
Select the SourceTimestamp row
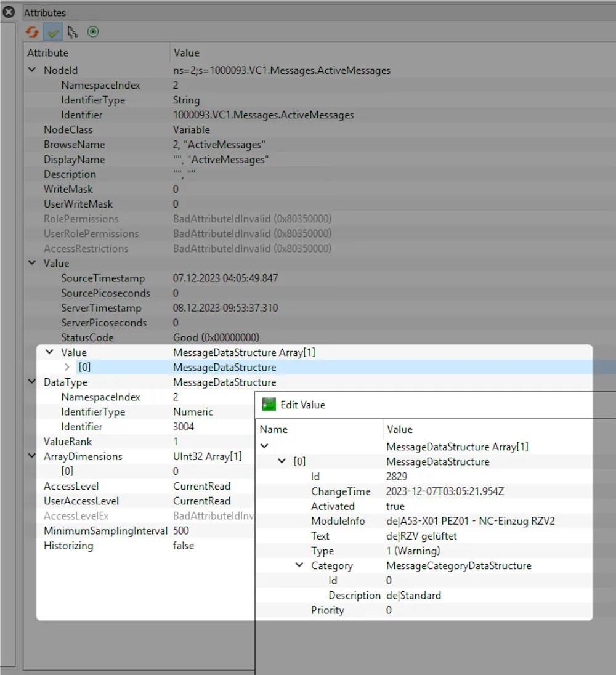320,278
